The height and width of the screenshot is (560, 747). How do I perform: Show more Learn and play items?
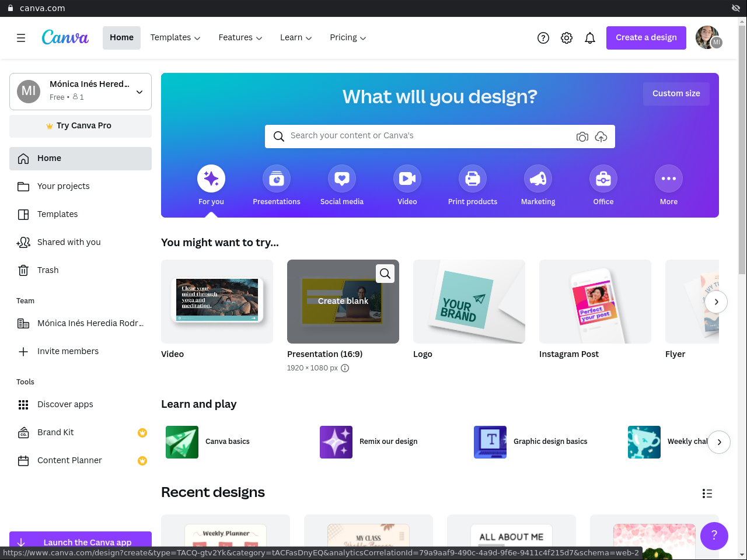[x=719, y=442]
